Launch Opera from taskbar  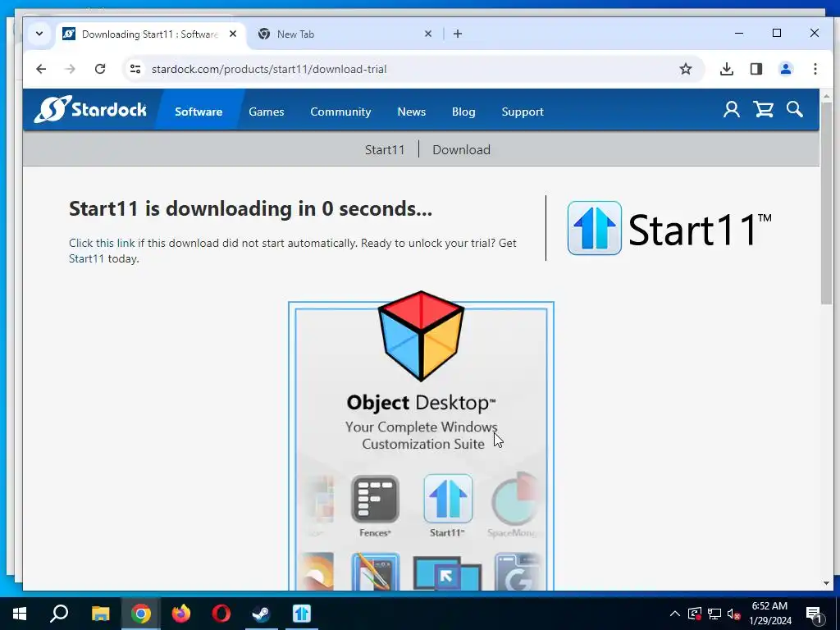(x=221, y=614)
